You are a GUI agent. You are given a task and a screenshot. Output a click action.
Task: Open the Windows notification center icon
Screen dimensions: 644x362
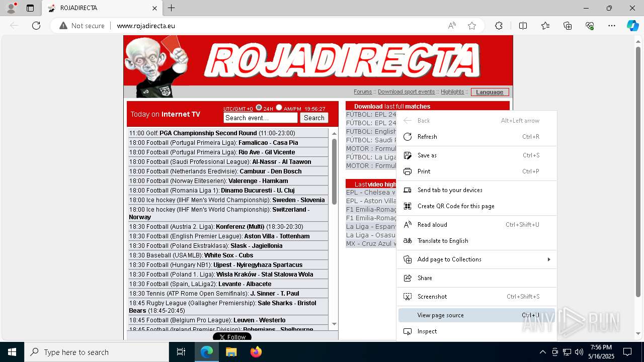(627, 352)
